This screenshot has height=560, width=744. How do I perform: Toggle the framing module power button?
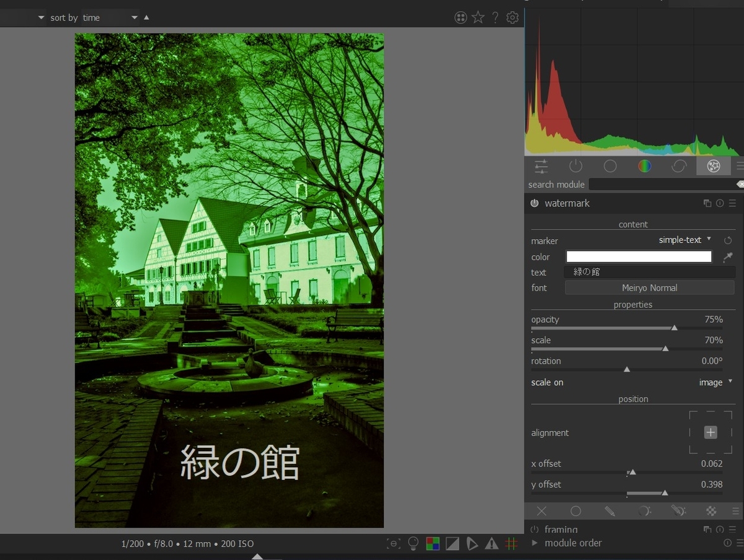click(x=534, y=530)
